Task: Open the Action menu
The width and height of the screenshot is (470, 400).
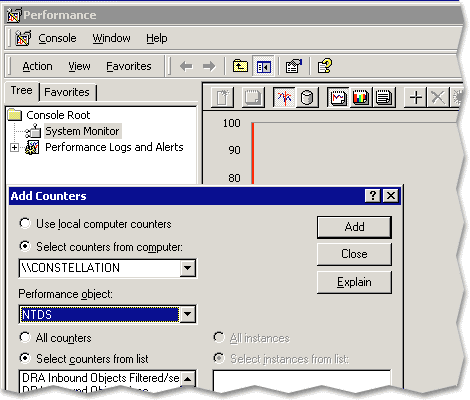Action: tap(37, 66)
